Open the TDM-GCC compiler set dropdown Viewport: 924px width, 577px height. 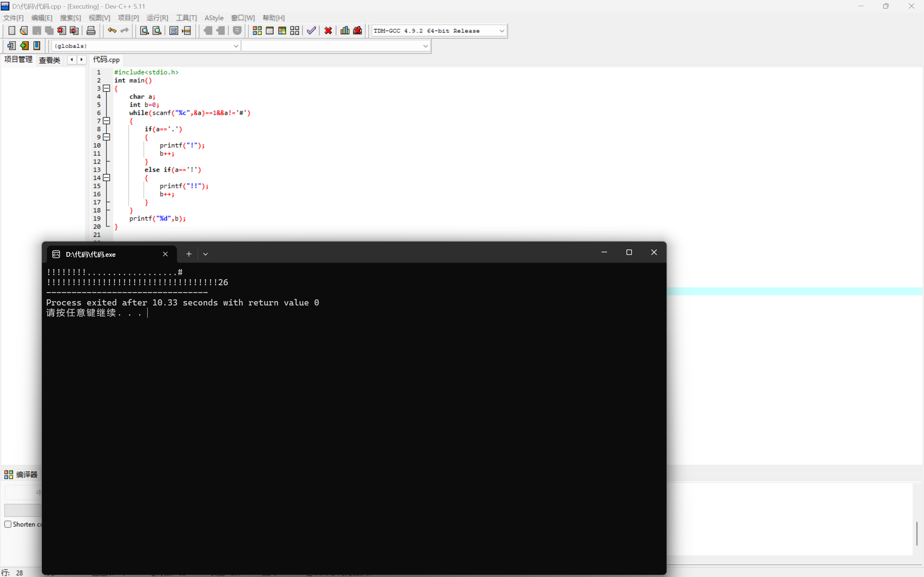coord(502,31)
